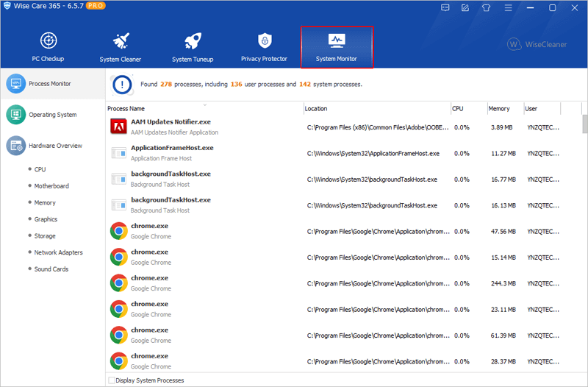Open the PC Checkup tab
The height and width of the screenshot is (387, 588).
tap(48, 47)
